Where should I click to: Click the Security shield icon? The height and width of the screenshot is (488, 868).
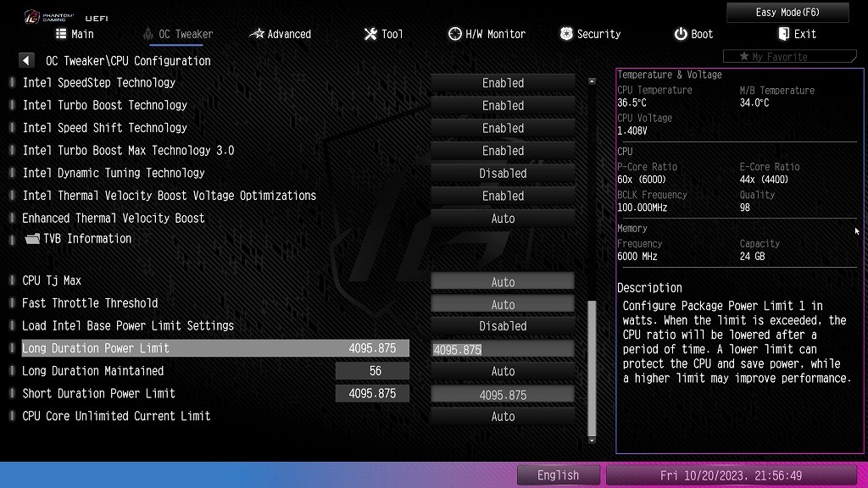(565, 34)
